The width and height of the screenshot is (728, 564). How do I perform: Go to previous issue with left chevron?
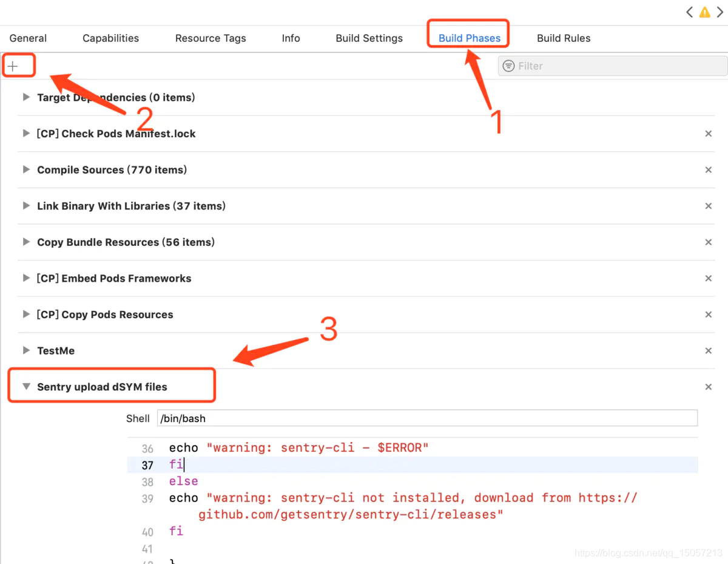point(690,12)
